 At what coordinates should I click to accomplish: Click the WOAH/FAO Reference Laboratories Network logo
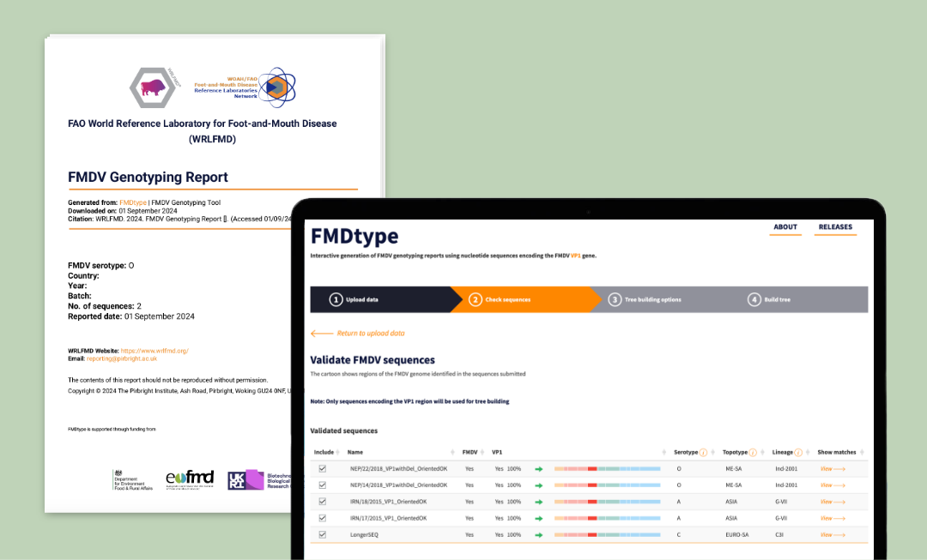point(245,87)
